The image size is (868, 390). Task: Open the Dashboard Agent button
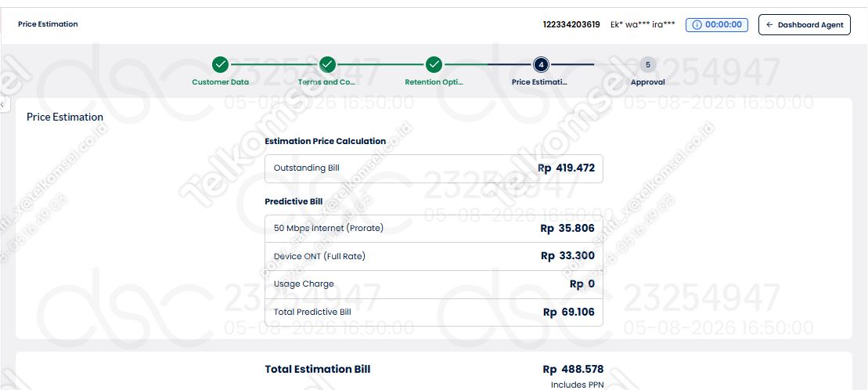pos(805,25)
